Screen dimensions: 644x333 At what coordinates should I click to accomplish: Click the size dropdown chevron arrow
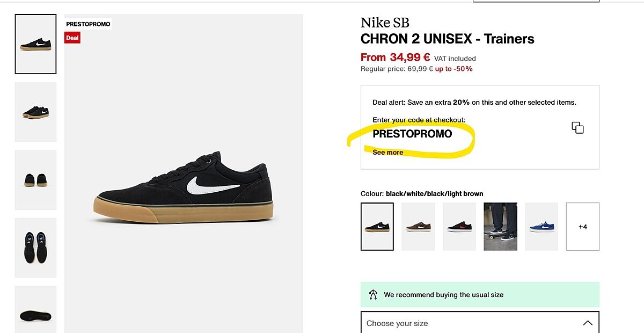[x=588, y=323]
